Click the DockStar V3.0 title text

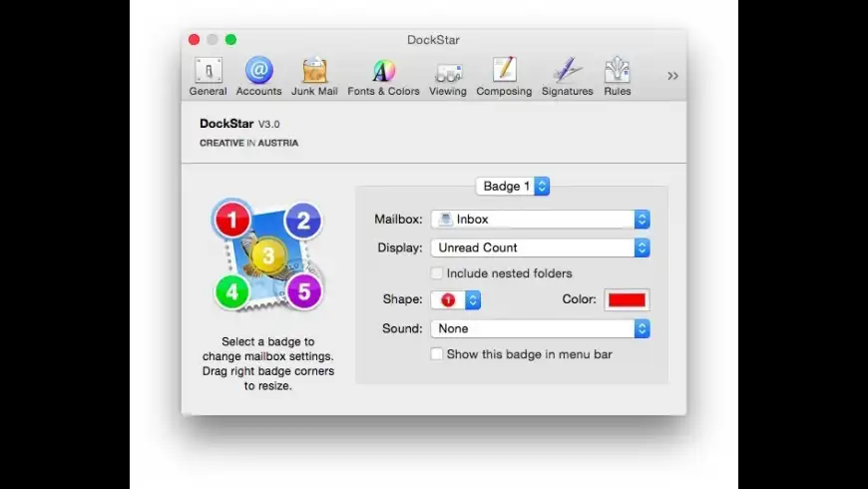(239, 124)
